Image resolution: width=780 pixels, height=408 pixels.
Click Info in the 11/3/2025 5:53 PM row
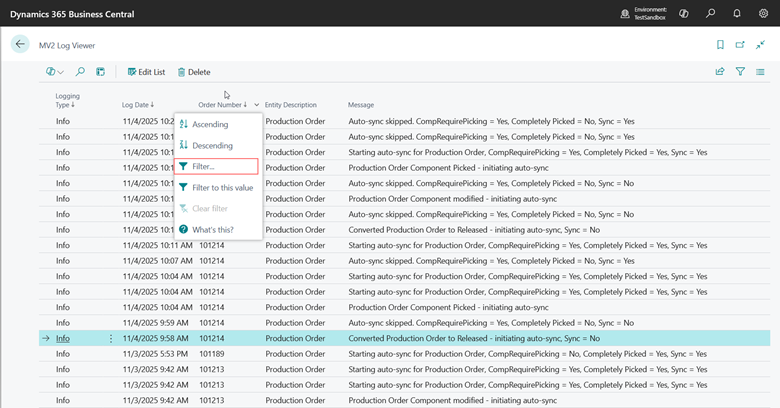click(x=63, y=354)
